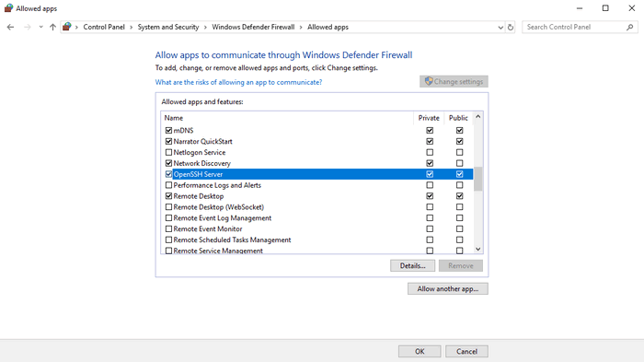Image resolution: width=644 pixels, height=362 pixels.
Task: Click the apps list scrollbar down arrow
Action: 478,249
